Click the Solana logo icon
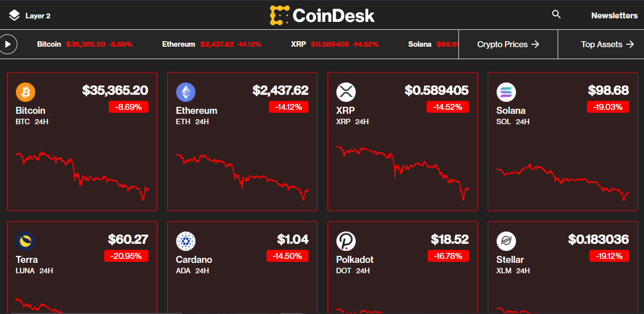The image size is (644, 314). (506, 92)
